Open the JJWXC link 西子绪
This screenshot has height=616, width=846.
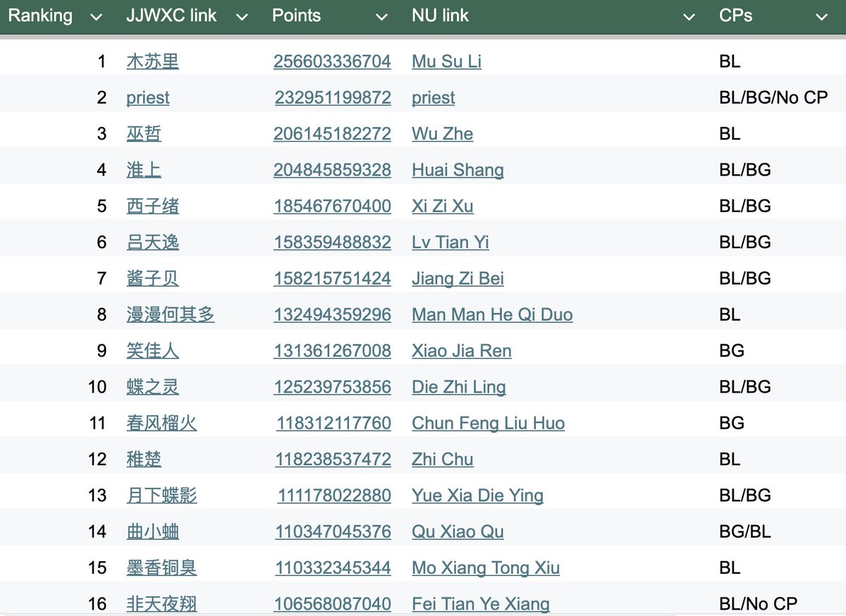152,206
